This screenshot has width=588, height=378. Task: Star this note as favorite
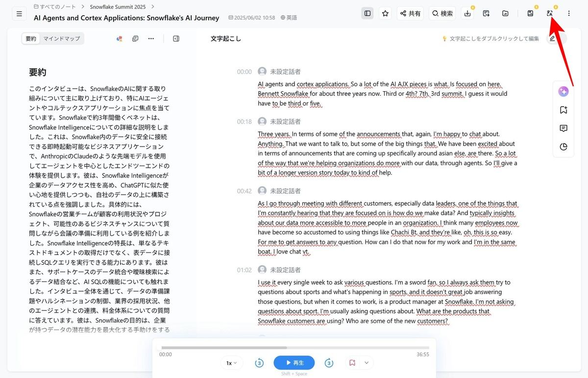pos(385,13)
